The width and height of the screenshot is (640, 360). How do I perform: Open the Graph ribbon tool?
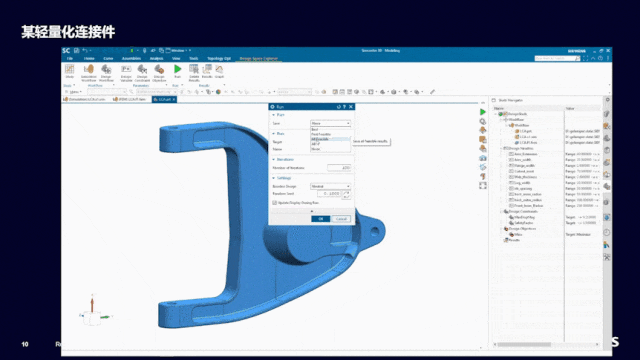[x=220, y=71]
